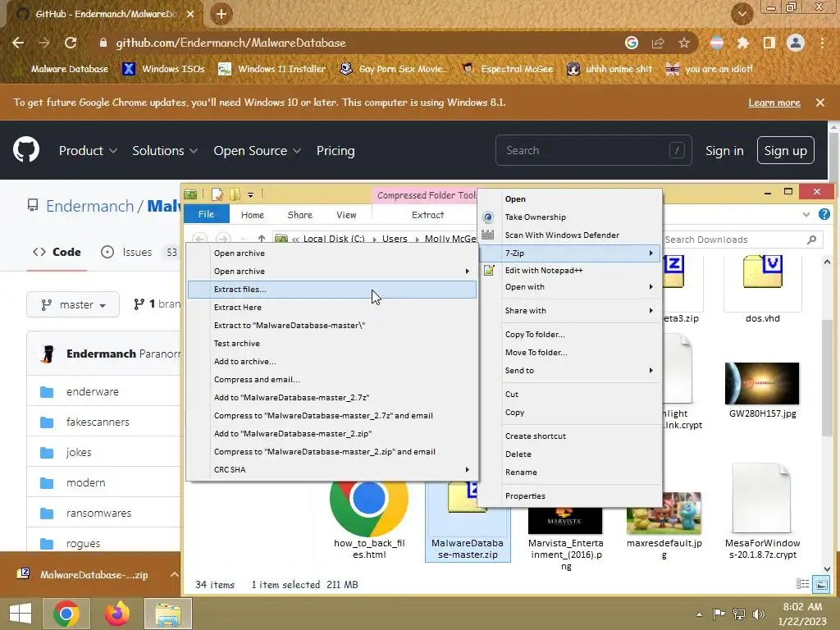This screenshot has width=840, height=630.
Task: Click the GitHub Octocat logo
Action: [26, 150]
